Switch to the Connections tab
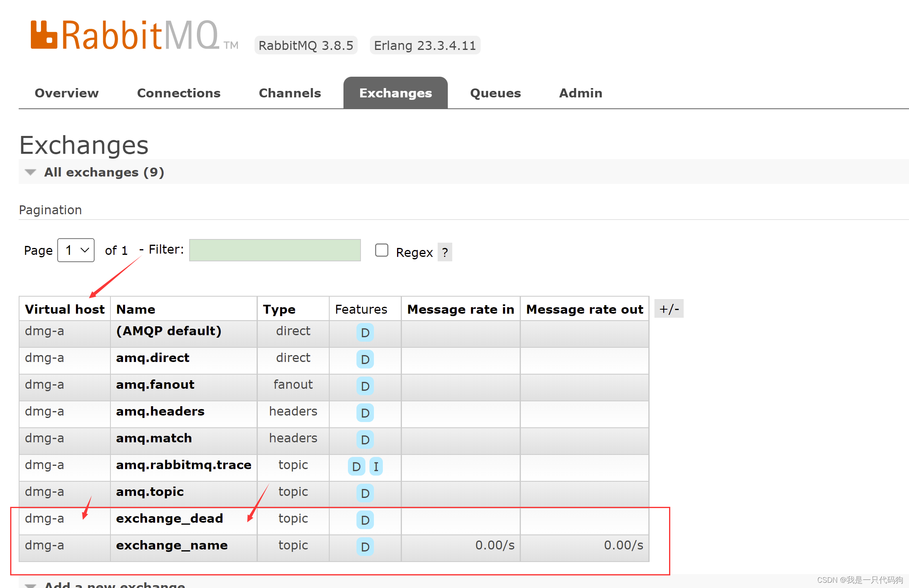The width and height of the screenshot is (909, 588). point(179,93)
